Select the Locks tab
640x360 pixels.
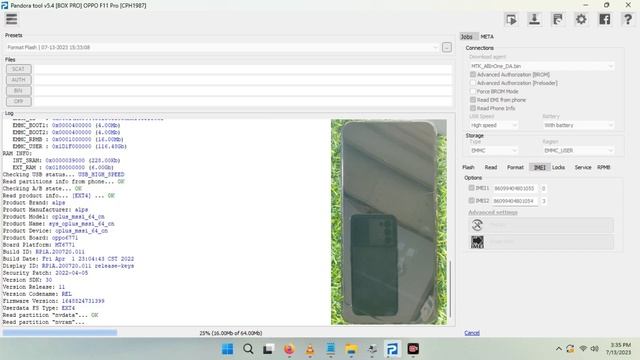click(558, 167)
